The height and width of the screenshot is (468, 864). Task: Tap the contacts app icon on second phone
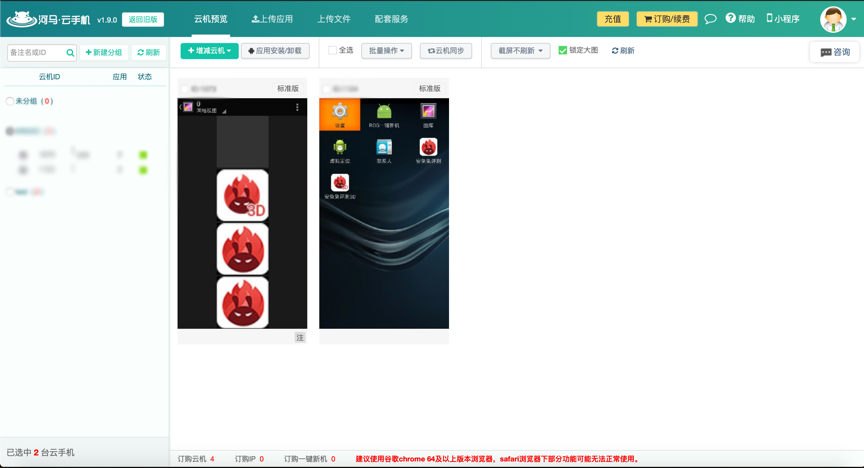coord(384,150)
